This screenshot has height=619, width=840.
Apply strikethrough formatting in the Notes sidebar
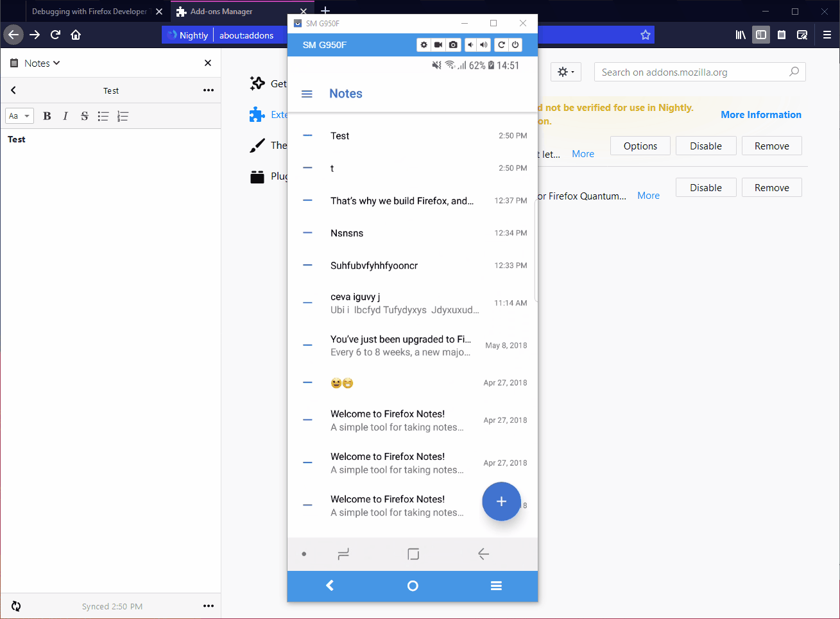(x=84, y=116)
